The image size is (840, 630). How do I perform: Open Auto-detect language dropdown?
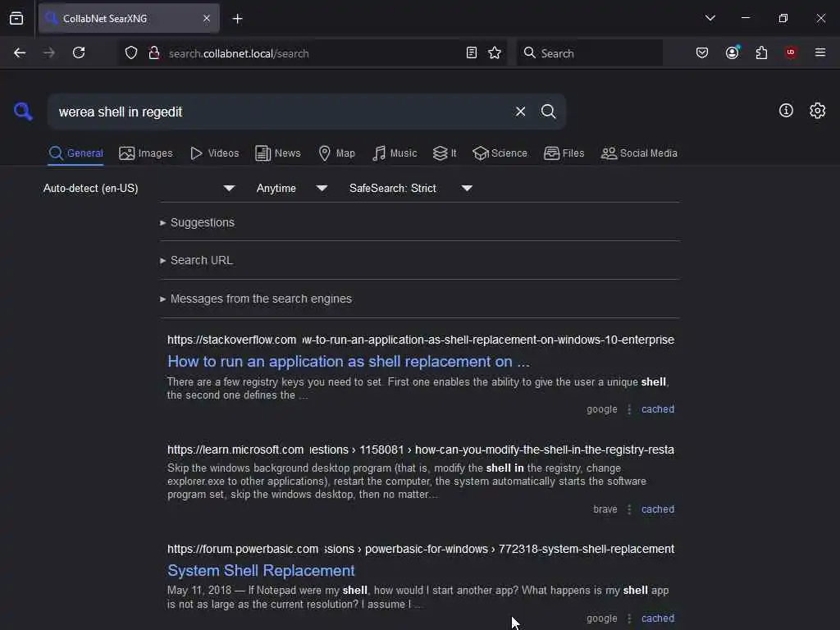139,188
